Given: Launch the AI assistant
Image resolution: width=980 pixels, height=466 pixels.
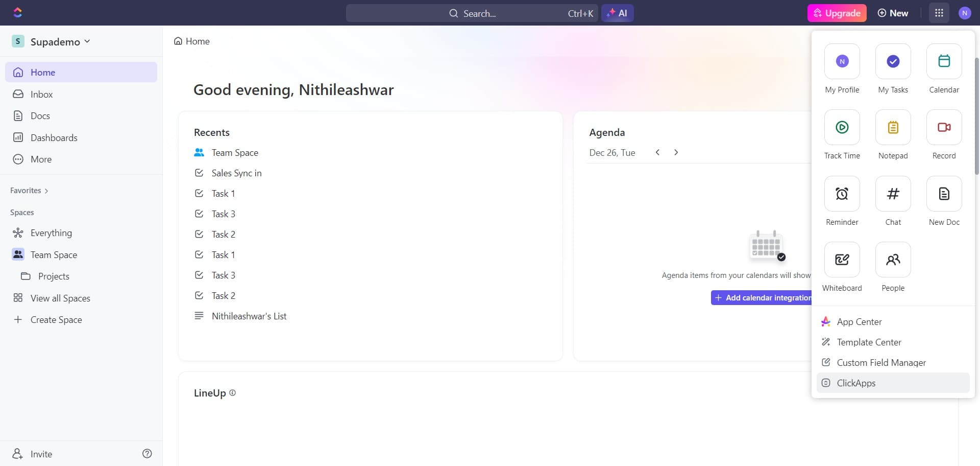Looking at the screenshot, I should [618, 13].
